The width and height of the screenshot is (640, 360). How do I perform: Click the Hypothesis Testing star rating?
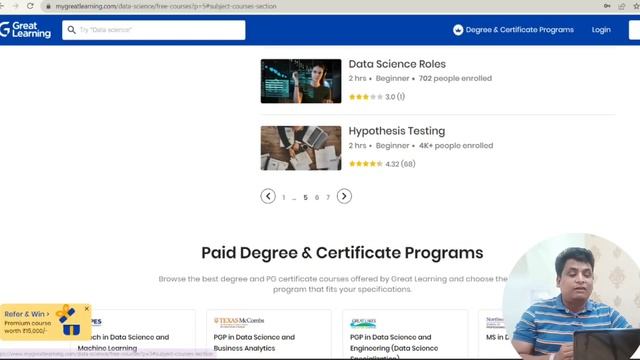[366, 164]
